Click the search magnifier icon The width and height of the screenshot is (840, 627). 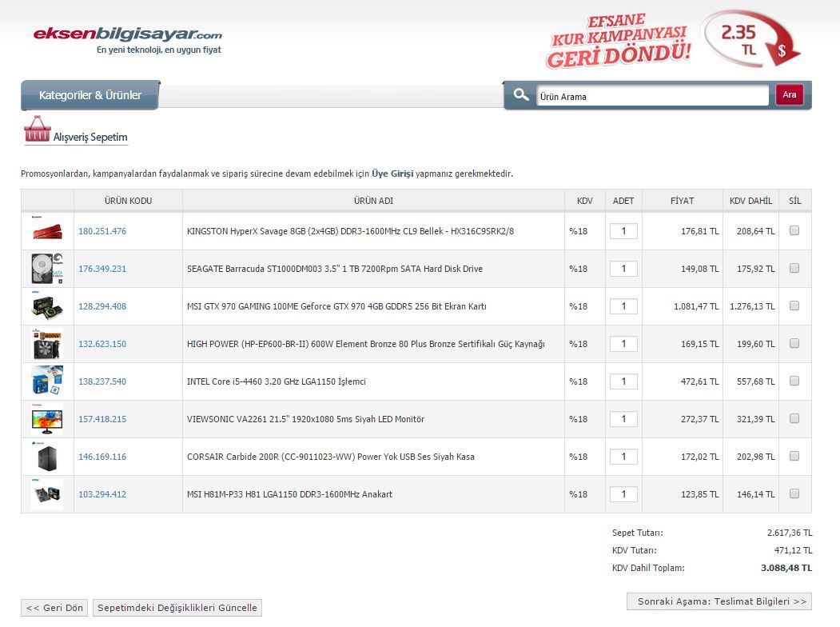coord(521,95)
